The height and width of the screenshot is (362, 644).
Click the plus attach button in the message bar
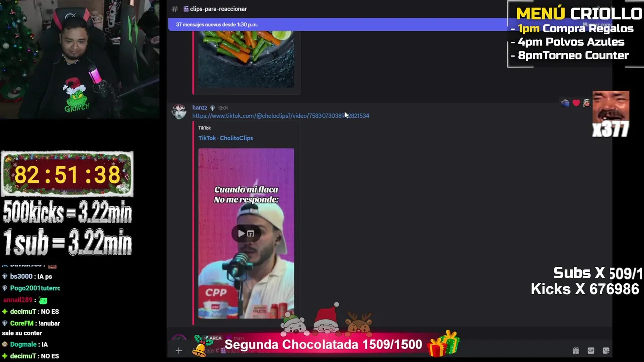(179, 351)
